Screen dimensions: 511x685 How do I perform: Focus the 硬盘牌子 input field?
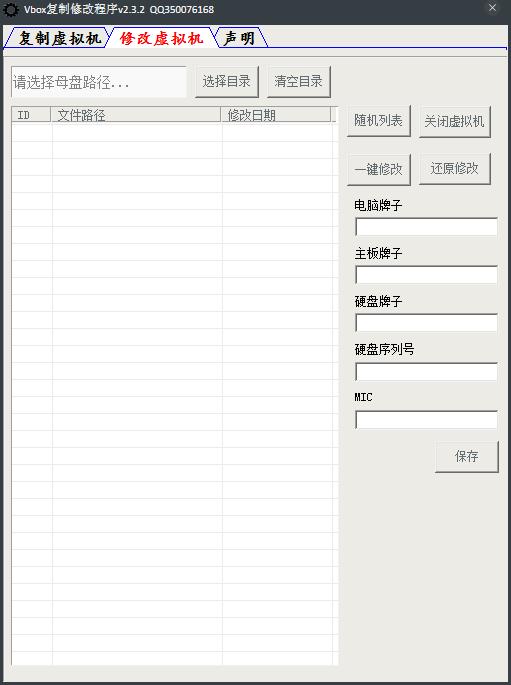coord(426,323)
